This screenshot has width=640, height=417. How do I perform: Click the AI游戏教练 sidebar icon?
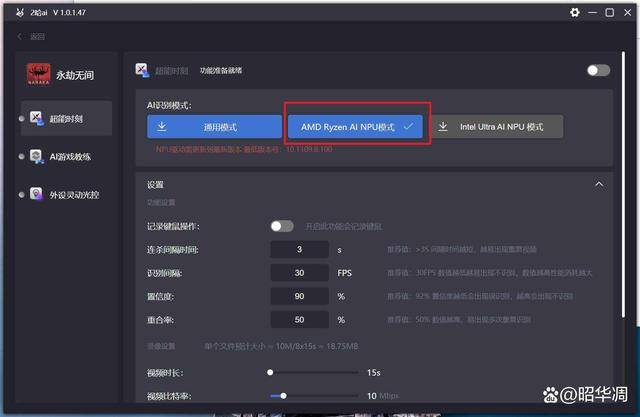[37, 156]
